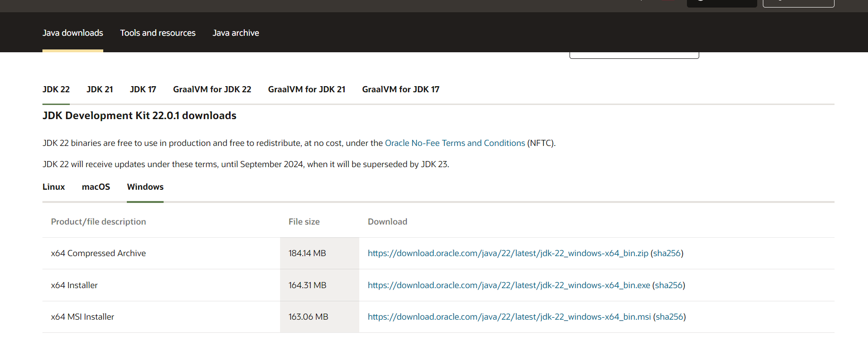Download the jdk-22_windows-x64_bin.exe installer
Viewport: 868px width, 347px height.
(509, 285)
